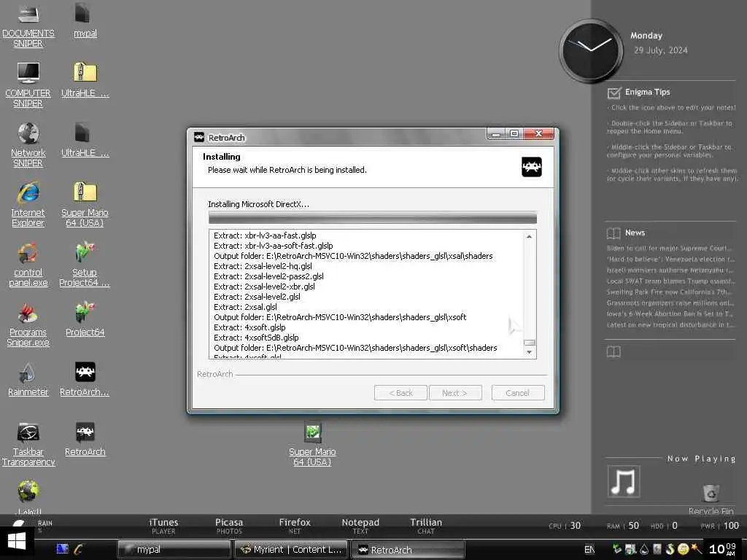Open the Windows Start button
The height and width of the screenshot is (560, 747).
pos(17,542)
